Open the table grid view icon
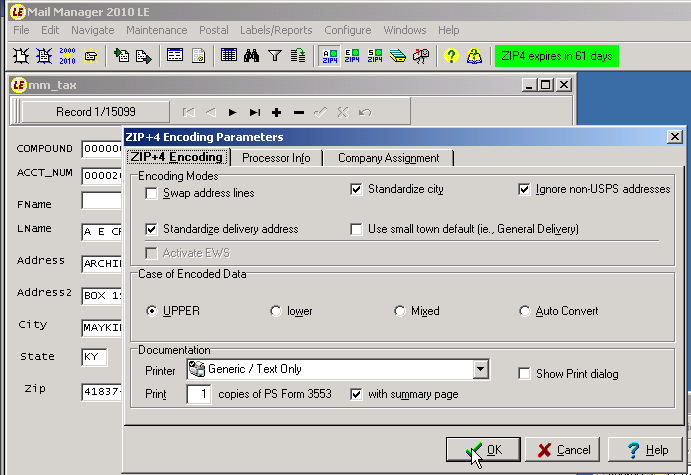The image size is (691, 475). pos(229,56)
